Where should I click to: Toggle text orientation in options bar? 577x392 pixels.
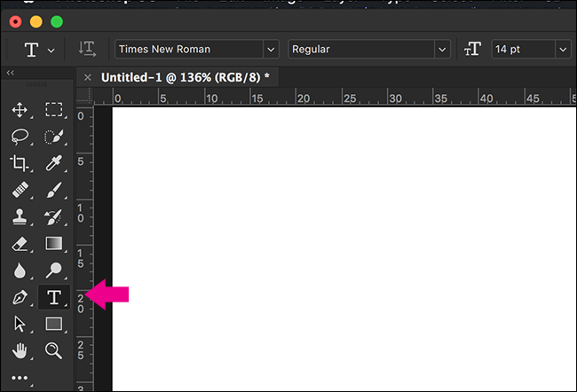coord(87,50)
